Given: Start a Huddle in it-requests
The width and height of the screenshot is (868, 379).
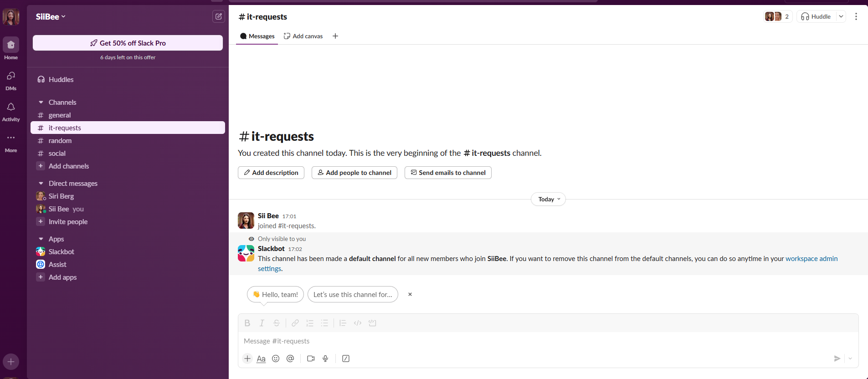Looking at the screenshot, I should click(816, 16).
